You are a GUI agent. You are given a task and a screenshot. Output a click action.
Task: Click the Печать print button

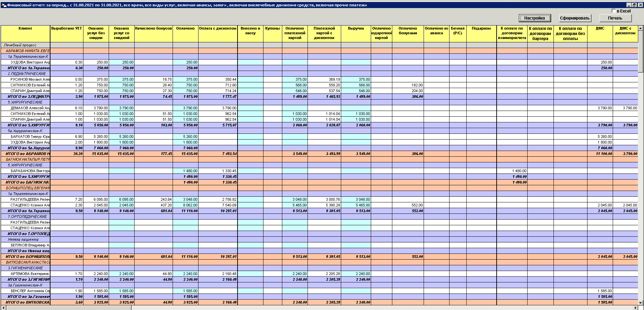click(615, 18)
